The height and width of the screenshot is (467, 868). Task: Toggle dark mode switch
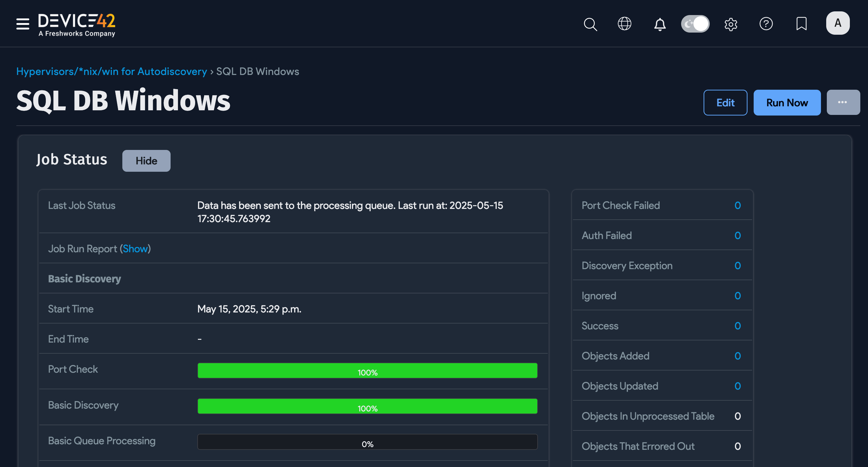click(x=695, y=24)
